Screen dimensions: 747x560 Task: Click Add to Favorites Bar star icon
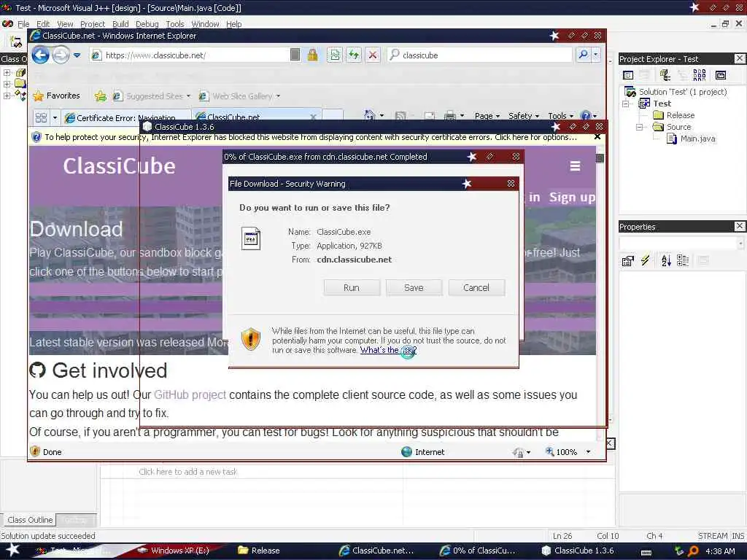[x=100, y=96]
